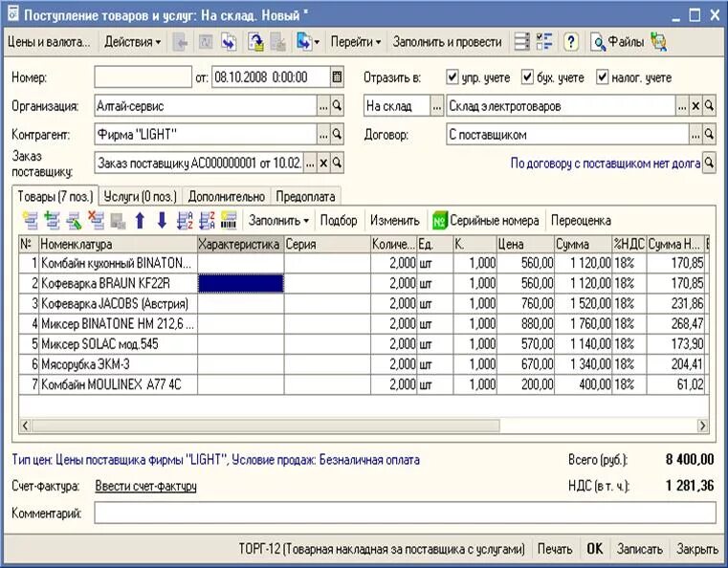Toggle the упр. учете checkbox

coord(452,77)
